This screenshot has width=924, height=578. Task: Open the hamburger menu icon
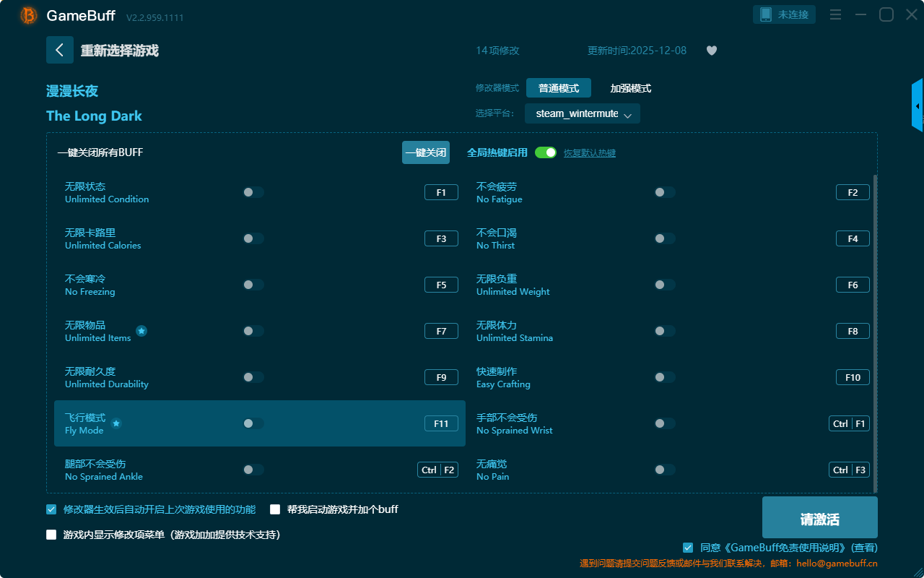click(835, 14)
